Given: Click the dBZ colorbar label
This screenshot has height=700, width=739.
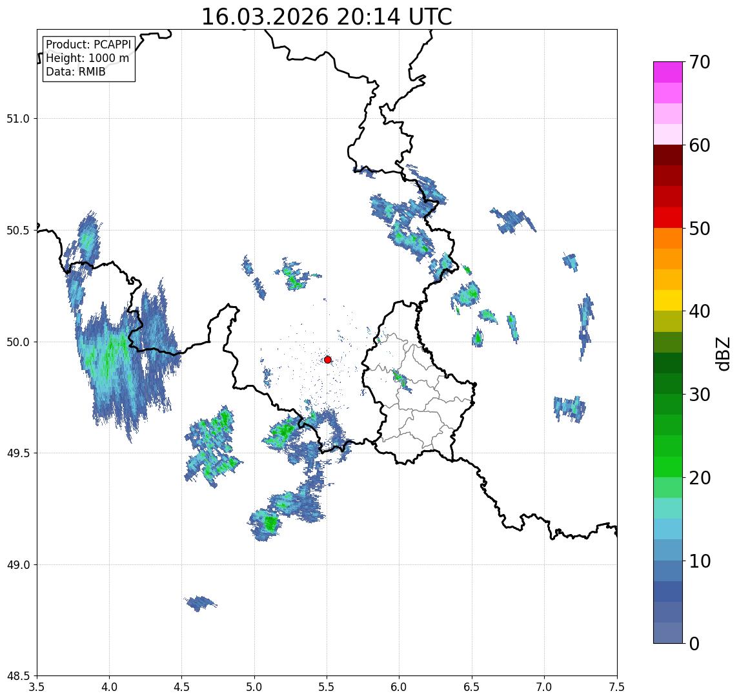Looking at the screenshot, I should pyautogui.click(x=722, y=353).
